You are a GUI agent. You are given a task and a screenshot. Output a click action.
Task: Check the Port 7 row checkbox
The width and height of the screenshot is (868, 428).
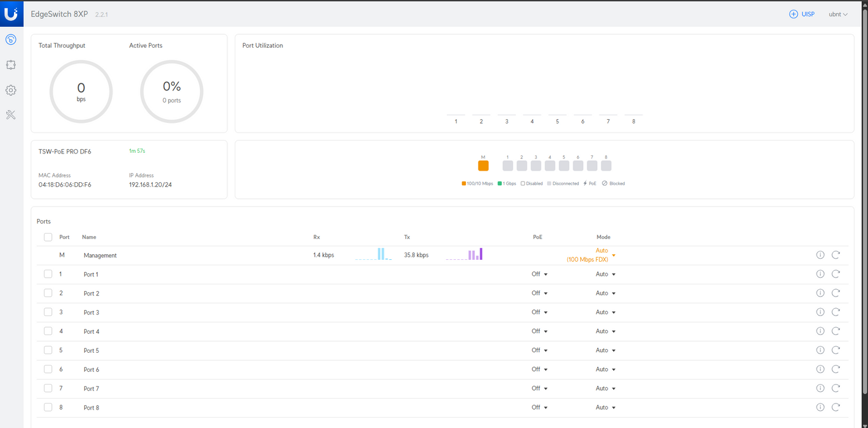coord(48,388)
